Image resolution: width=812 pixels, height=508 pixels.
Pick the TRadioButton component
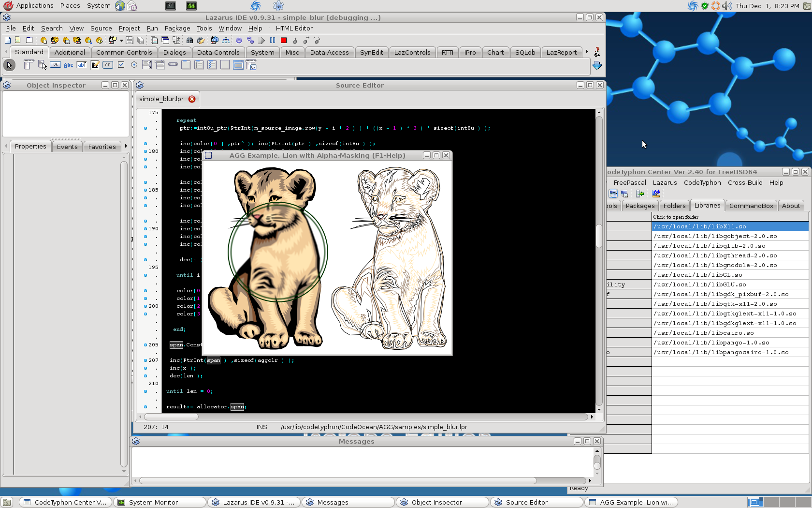[134, 65]
